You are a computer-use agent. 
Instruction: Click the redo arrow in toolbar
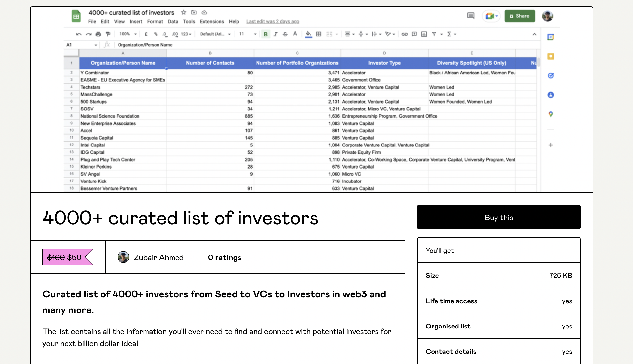[x=89, y=34]
